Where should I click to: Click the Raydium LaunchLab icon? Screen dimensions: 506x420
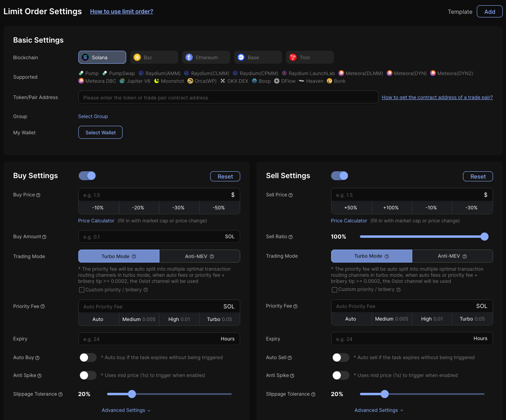tap(284, 73)
